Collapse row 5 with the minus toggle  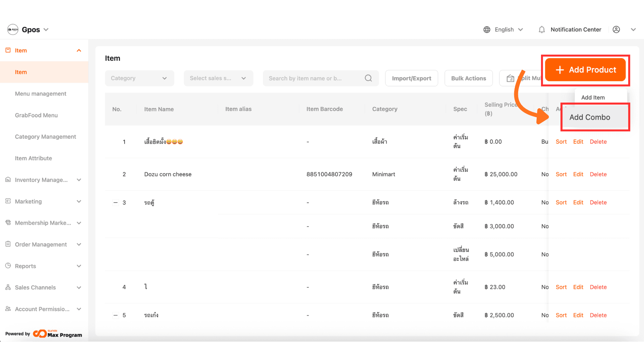click(x=115, y=315)
